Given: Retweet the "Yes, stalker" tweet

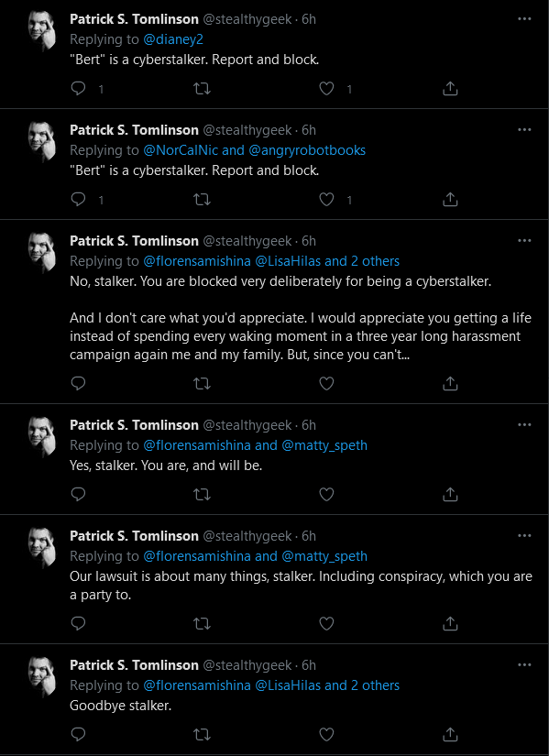Looking at the screenshot, I should click(x=202, y=495).
